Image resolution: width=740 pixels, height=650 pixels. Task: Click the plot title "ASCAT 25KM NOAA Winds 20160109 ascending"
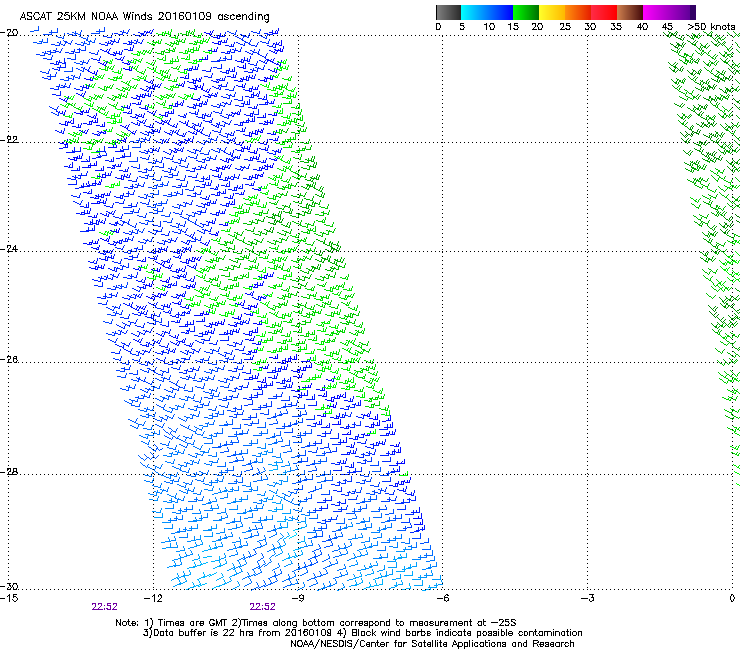coord(144,17)
